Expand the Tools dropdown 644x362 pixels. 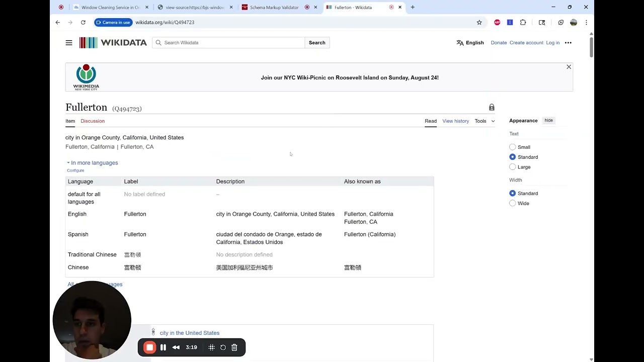485,121
